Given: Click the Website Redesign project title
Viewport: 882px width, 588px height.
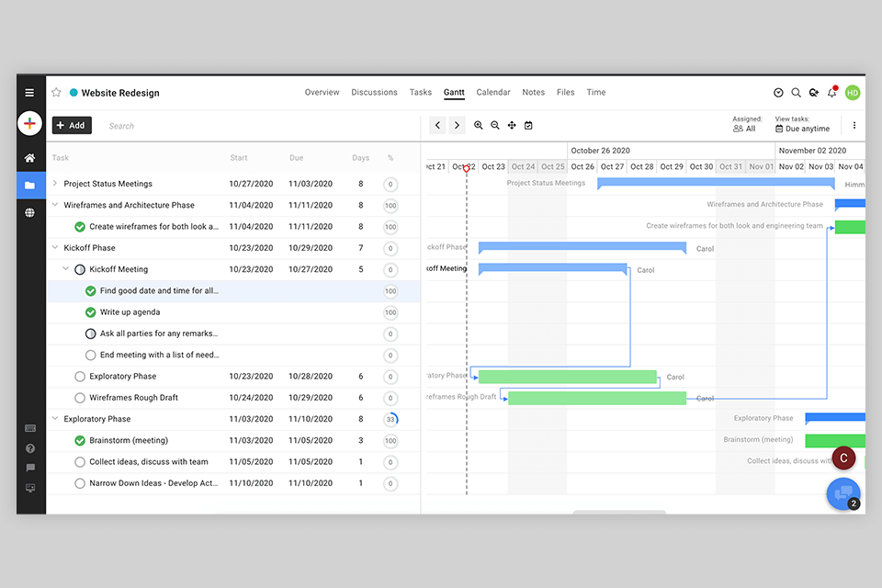Looking at the screenshot, I should [x=120, y=93].
